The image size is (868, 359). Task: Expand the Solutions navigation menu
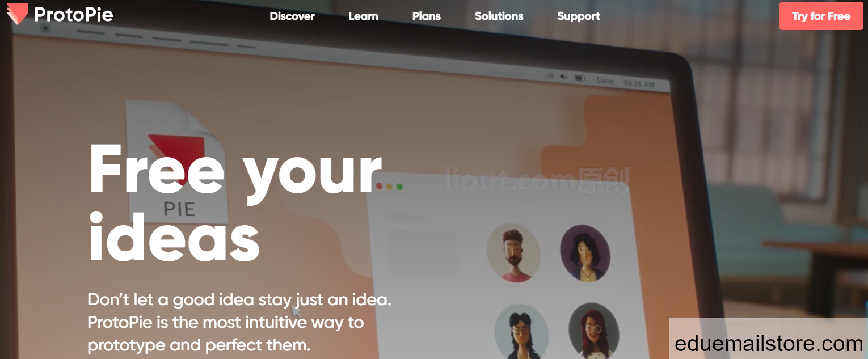coord(499,16)
